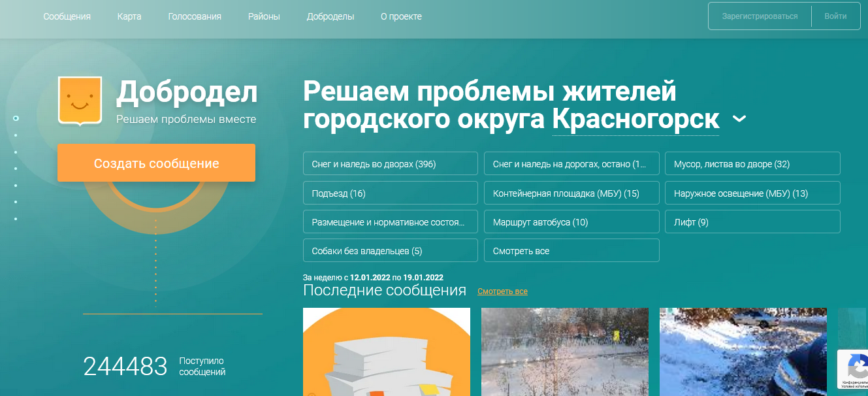
Task: Select the last page indicator dot
Action: click(x=16, y=219)
